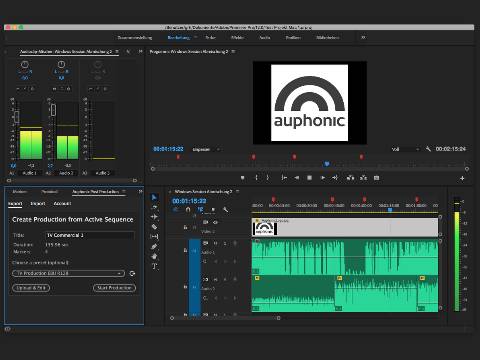
Task: Toggle timeline Snap magnet icon
Action: click(x=188, y=210)
